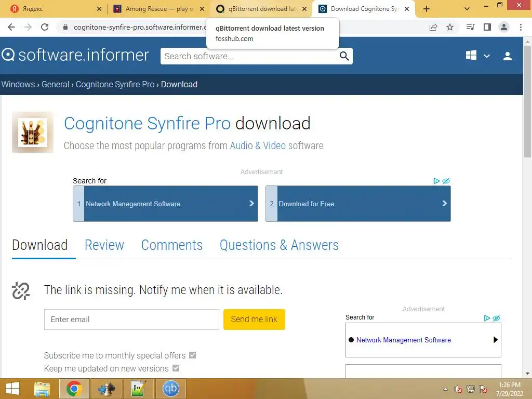The image size is (532, 399).
Task: Click the scrollbar down arrow
Action: 527,374
